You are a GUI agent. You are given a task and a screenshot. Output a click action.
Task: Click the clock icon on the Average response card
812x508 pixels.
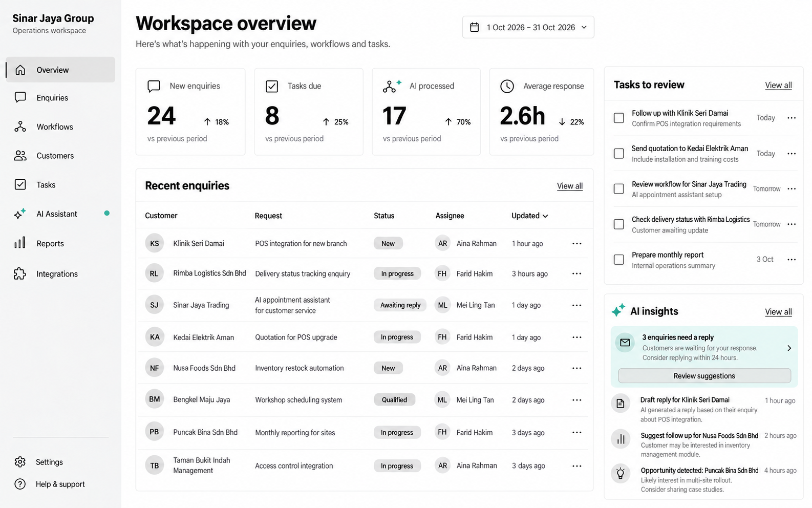tap(507, 86)
